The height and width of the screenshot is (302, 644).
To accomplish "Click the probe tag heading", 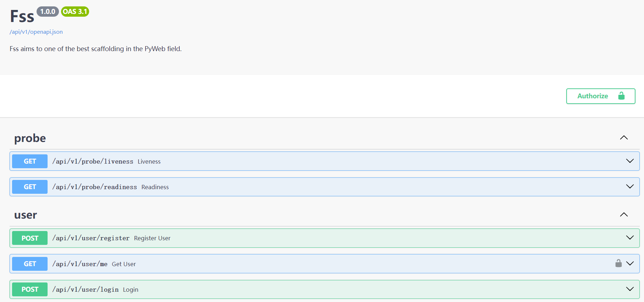I will (30, 138).
